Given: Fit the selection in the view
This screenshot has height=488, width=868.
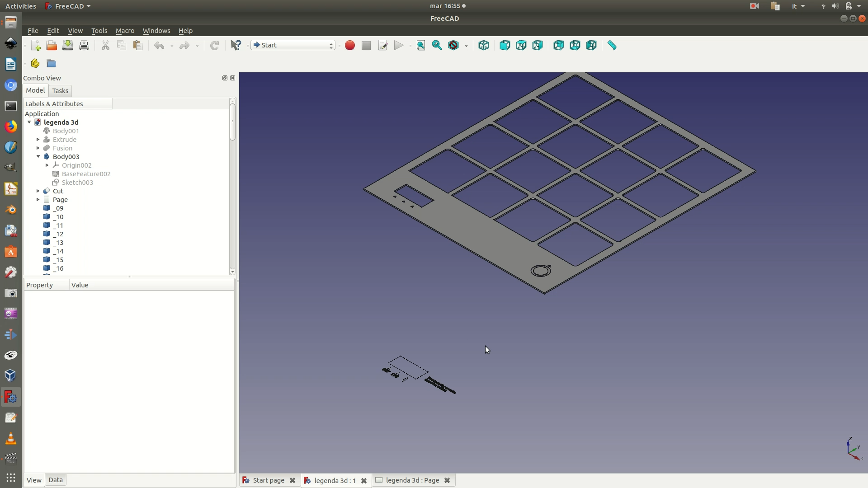Looking at the screenshot, I should point(437,45).
